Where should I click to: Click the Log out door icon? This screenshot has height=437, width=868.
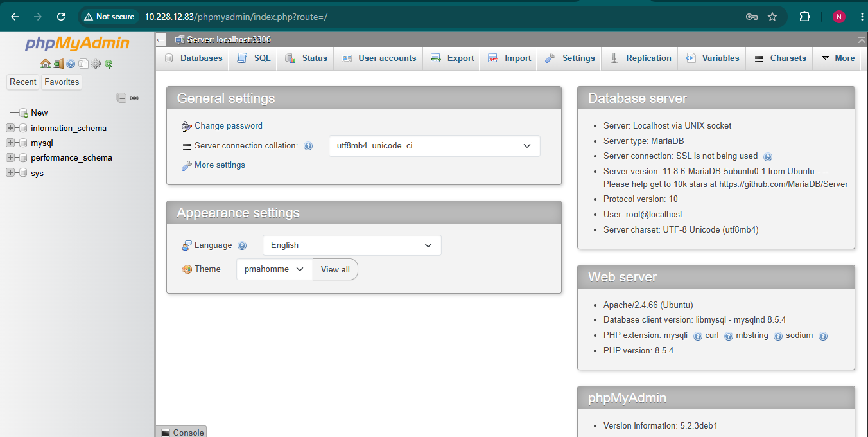coord(58,64)
